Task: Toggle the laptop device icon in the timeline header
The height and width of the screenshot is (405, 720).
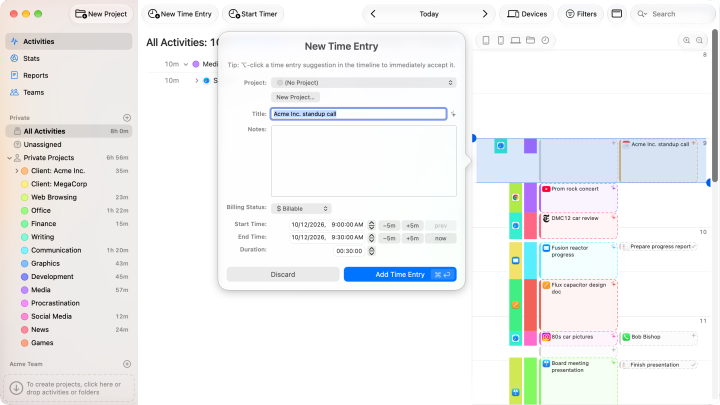Action: 515,40
